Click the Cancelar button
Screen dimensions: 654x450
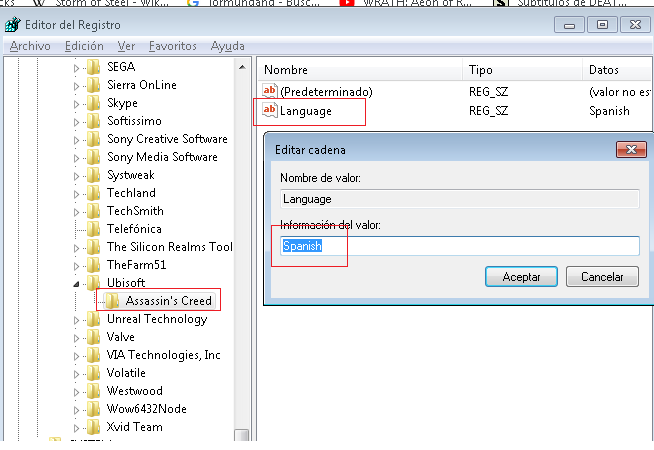602,277
